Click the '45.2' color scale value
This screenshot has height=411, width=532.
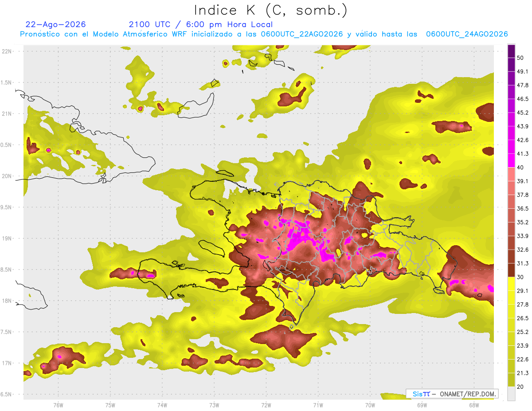point(522,113)
